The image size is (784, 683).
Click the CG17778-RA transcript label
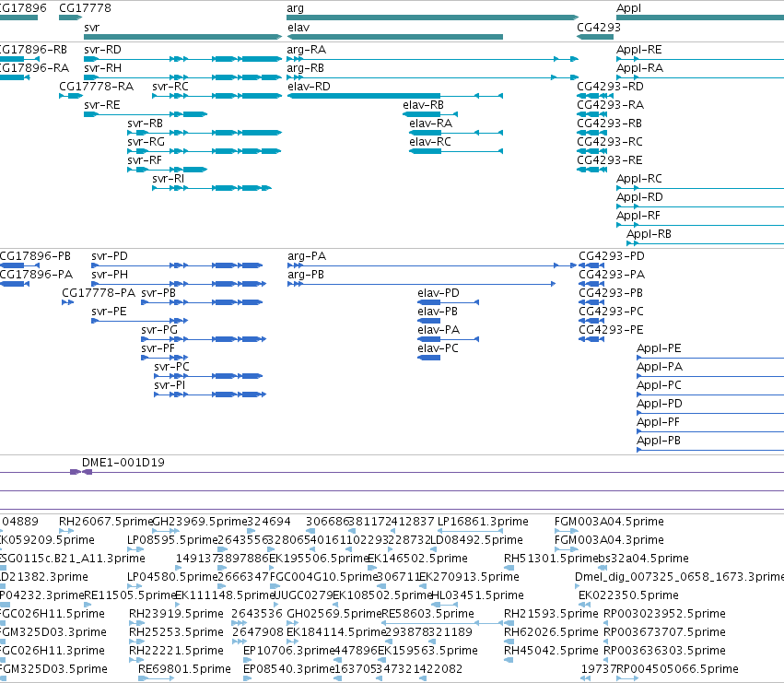pos(97,87)
